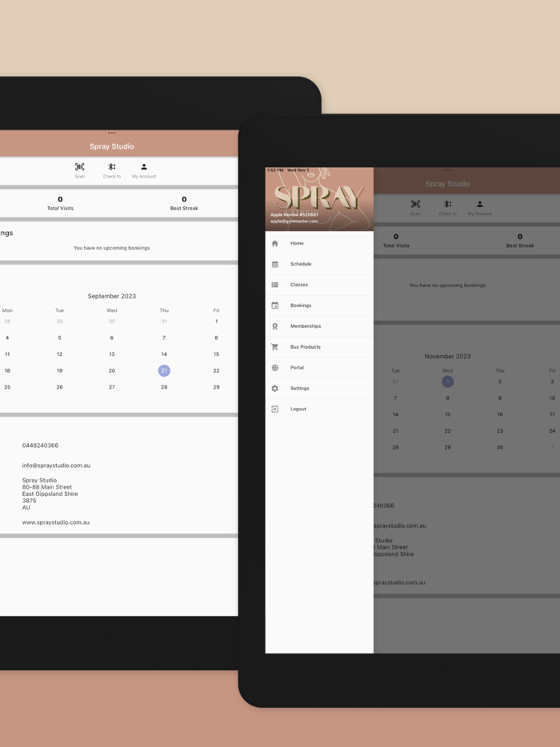The height and width of the screenshot is (747, 560).
Task: Click the Classes list icon in side menu
Action: (x=275, y=285)
